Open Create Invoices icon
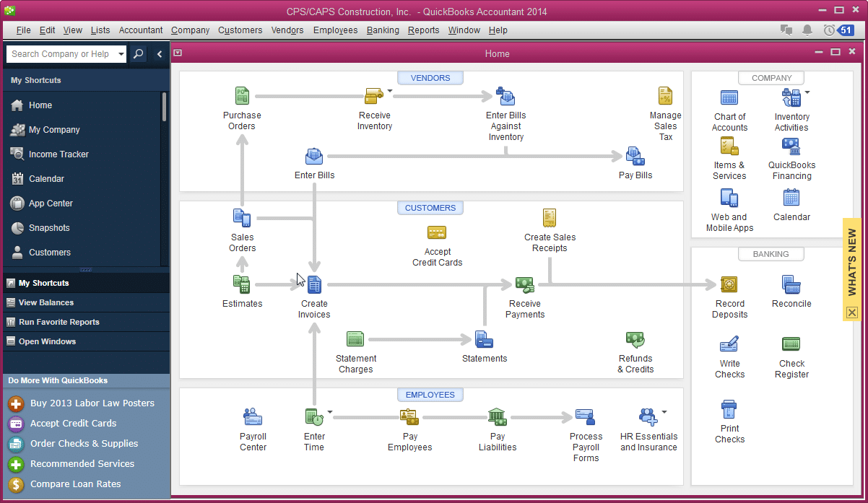The height and width of the screenshot is (503, 868). pos(314,284)
